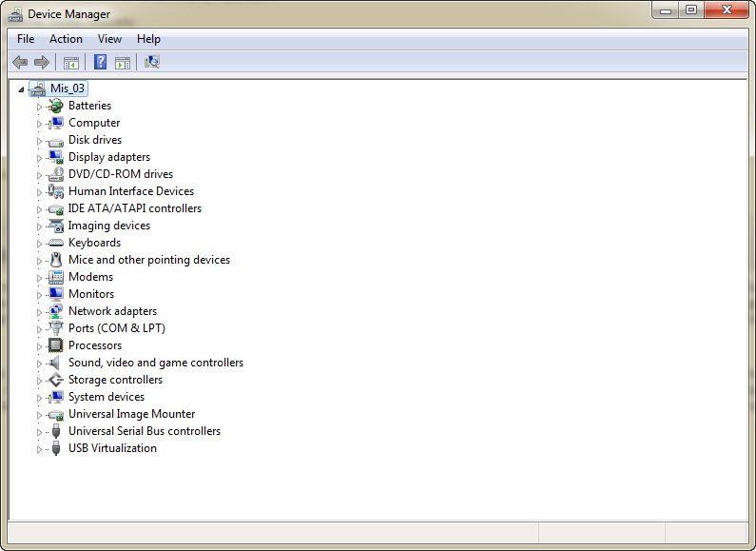
Task: Open the Action menu
Action: 66,39
